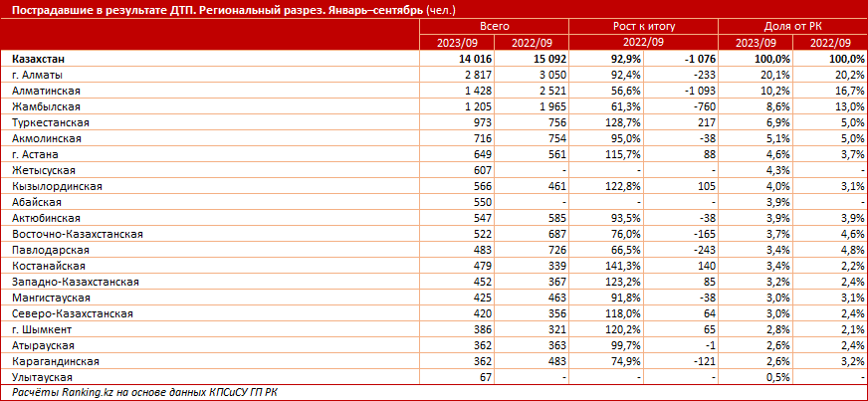Select the 'Улытауская' last row label
This screenshot has height=401, width=868.
point(46,377)
